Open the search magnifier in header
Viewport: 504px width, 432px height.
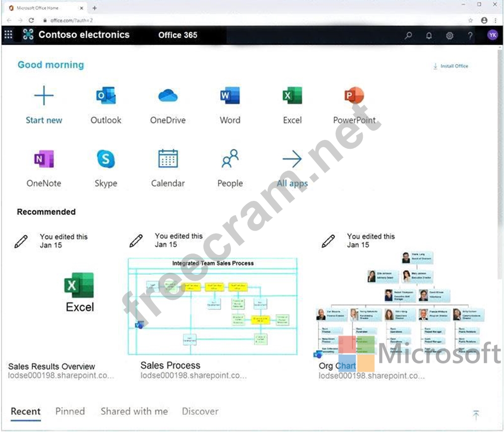(408, 35)
